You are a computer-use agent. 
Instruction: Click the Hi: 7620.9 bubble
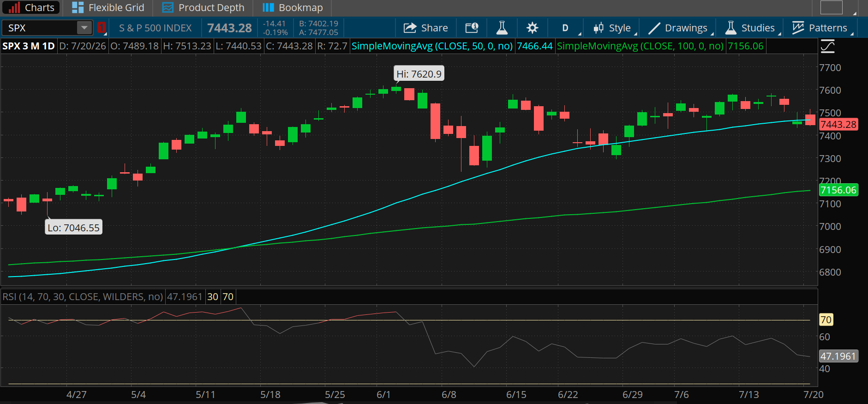tap(419, 74)
